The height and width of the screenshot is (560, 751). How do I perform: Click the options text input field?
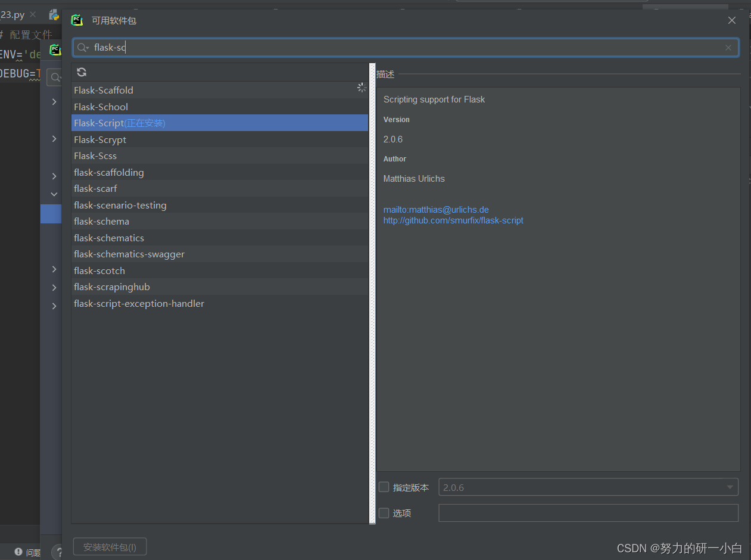[588, 513]
